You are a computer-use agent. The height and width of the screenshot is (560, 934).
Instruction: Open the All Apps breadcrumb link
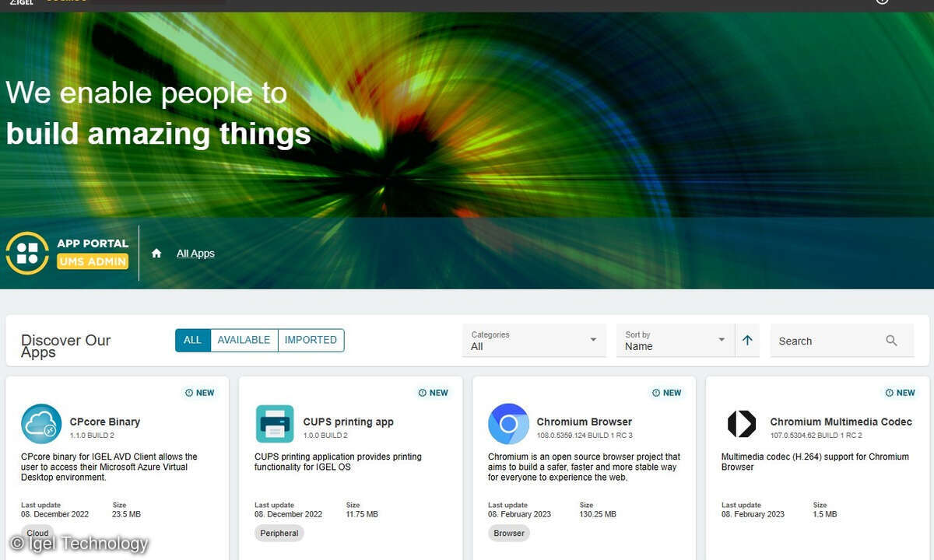pos(195,254)
